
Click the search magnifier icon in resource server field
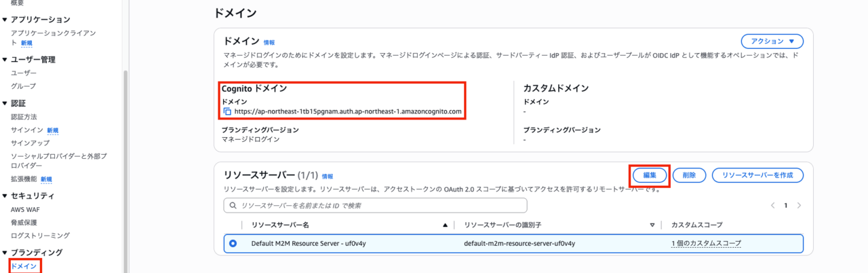233,205
